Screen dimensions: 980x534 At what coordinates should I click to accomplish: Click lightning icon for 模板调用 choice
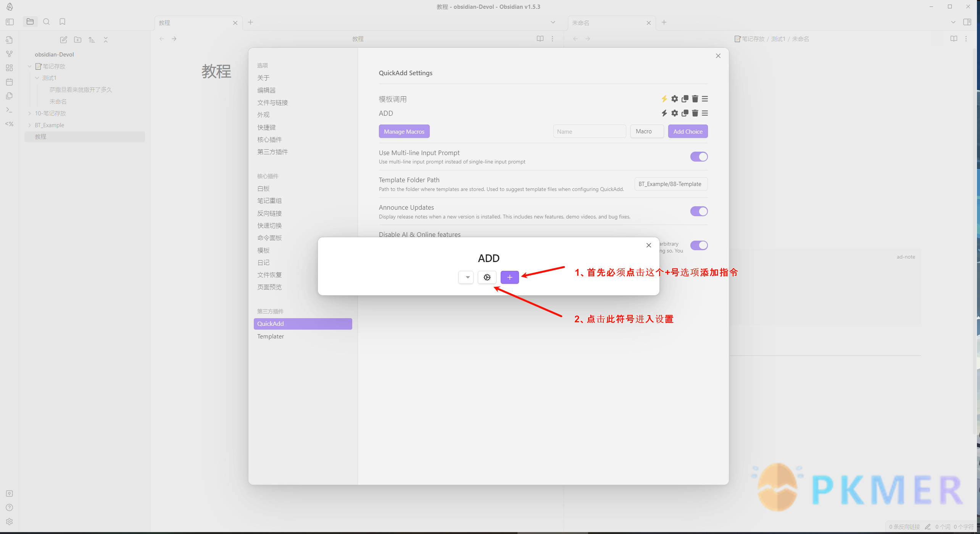coord(664,99)
